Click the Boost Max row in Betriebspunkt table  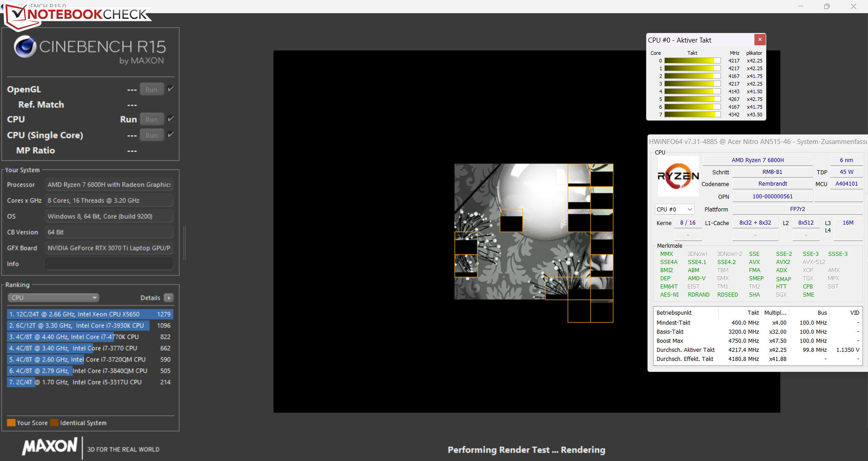pos(758,341)
